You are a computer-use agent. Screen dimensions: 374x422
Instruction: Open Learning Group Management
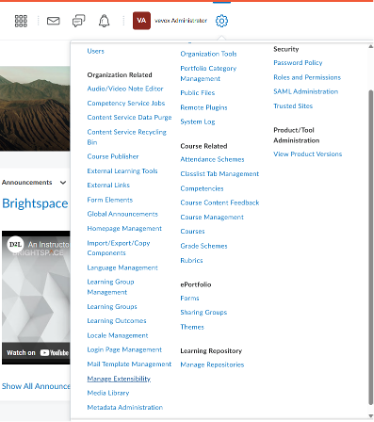click(111, 287)
